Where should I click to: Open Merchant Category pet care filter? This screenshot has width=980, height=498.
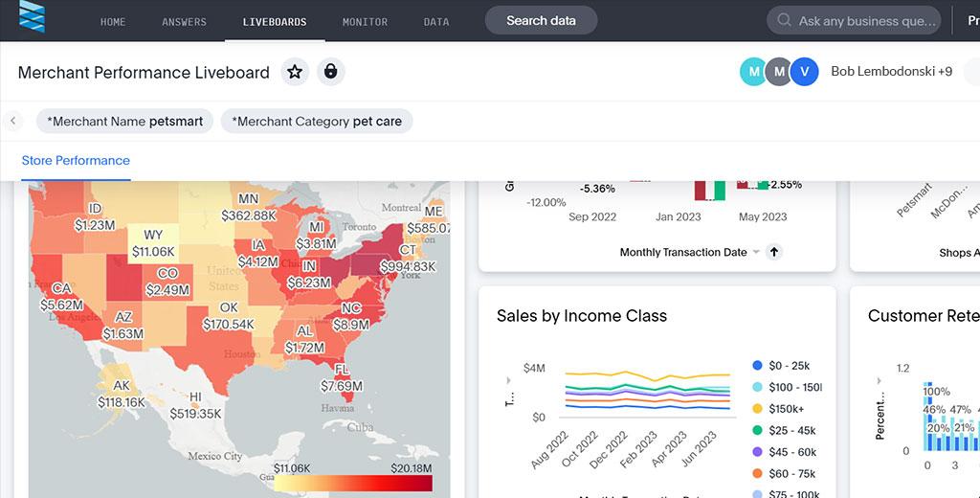tap(316, 122)
